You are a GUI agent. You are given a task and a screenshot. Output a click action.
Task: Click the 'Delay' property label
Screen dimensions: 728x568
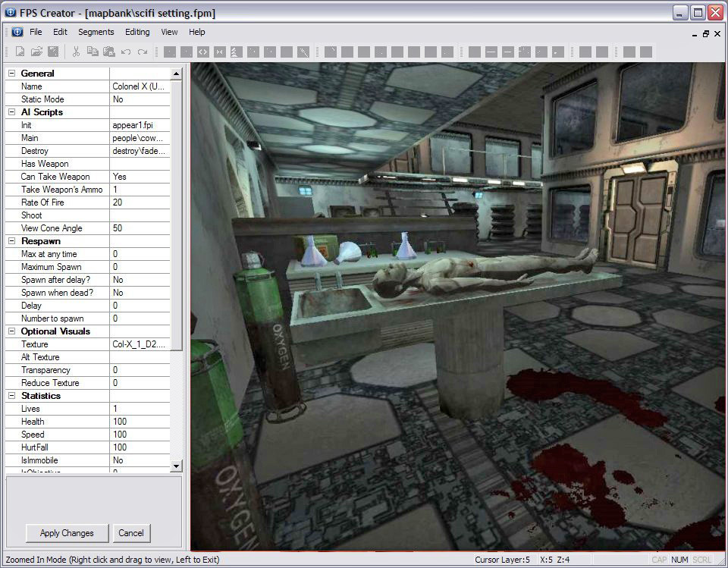31,306
